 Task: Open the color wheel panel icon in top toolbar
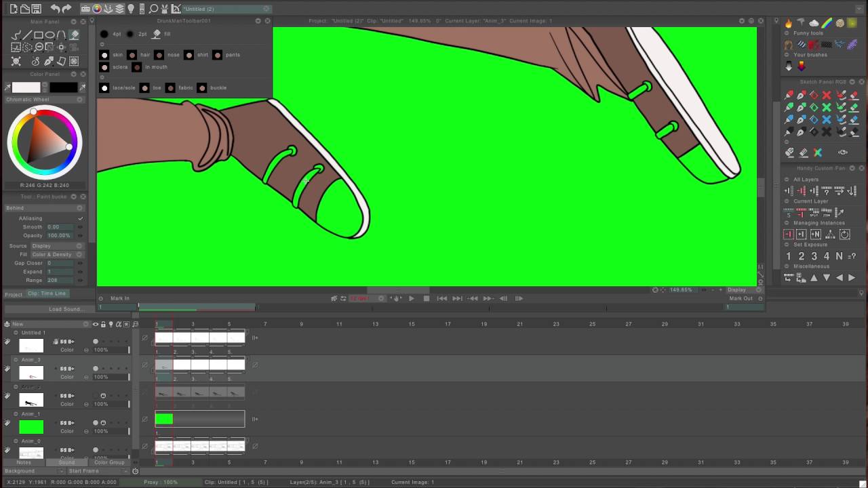coord(97,9)
